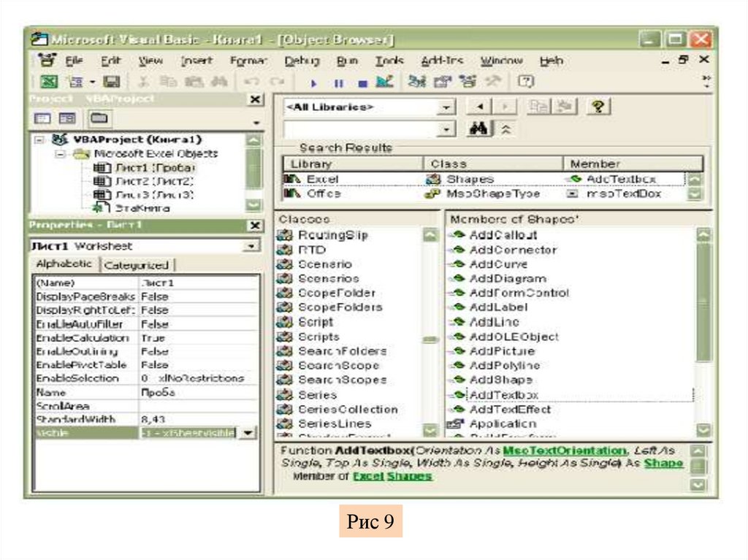The height and width of the screenshot is (560, 748).
Task: Select the AddPicture member
Action: [502, 351]
